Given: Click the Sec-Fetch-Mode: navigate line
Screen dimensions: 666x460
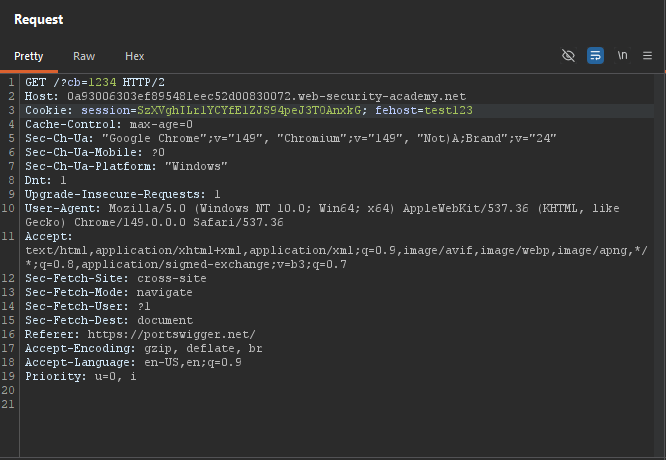Looking at the screenshot, I should coord(108,292).
